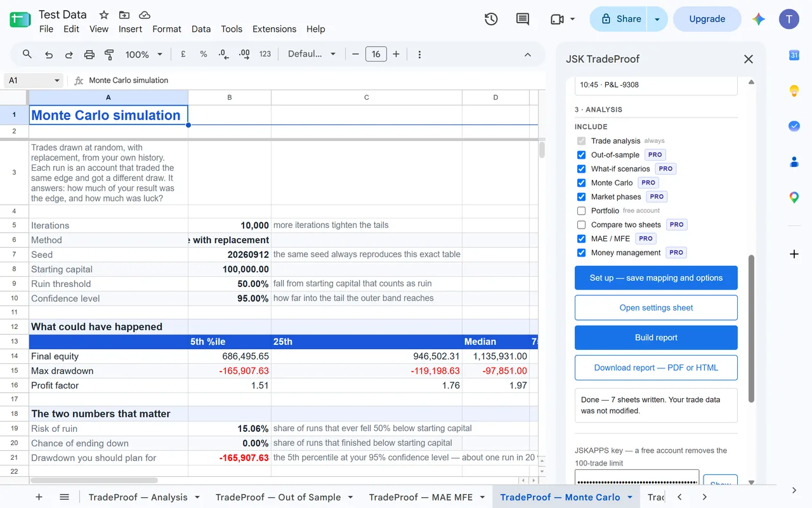Click the search menus magnifier icon

pos(27,55)
